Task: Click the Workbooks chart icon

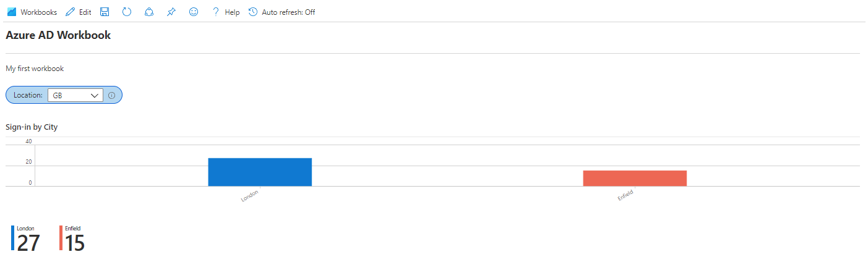Action: [12, 12]
